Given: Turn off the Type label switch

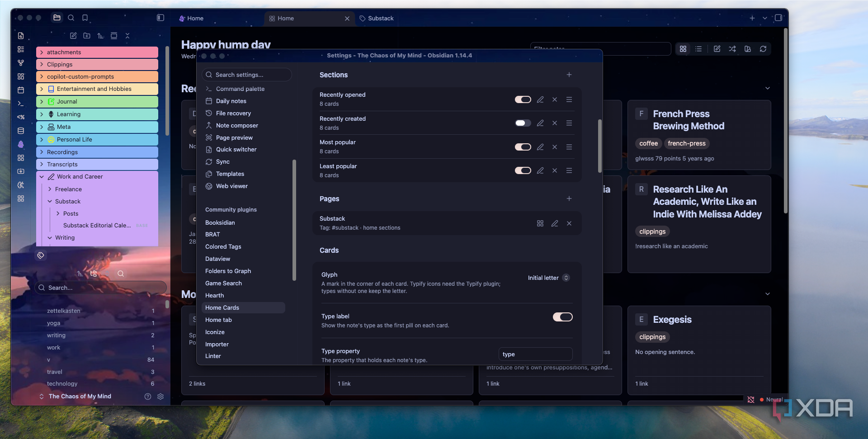Looking at the screenshot, I should tap(563, 317).
